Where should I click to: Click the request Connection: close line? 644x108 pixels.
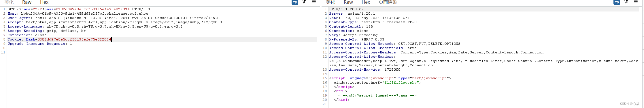(x=27, y=35)
